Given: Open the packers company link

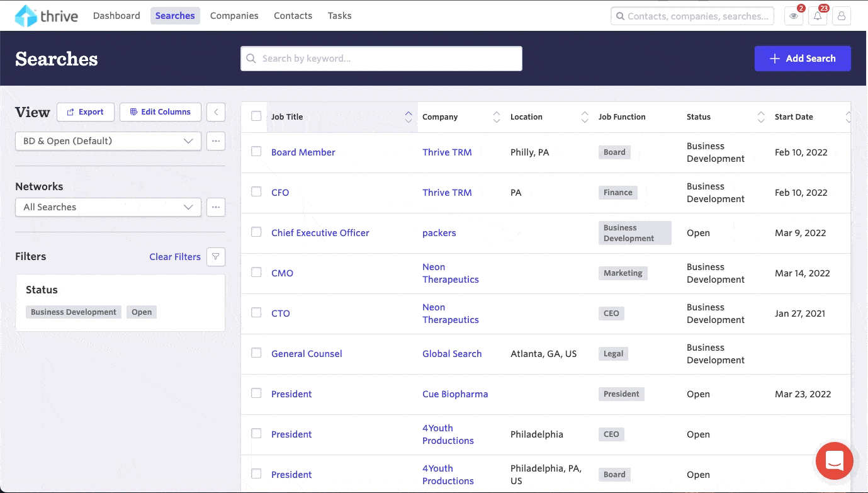Looking at the screenshot, I should click(x=439, y=233).
